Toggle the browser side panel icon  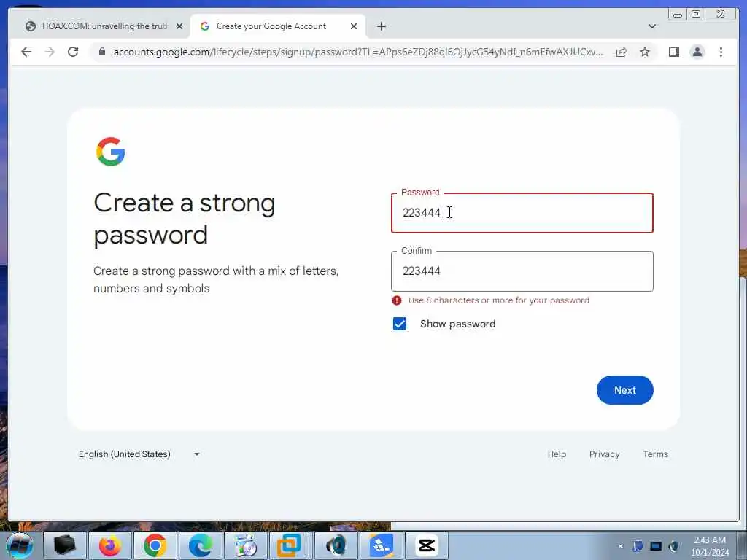pos(673,52)
